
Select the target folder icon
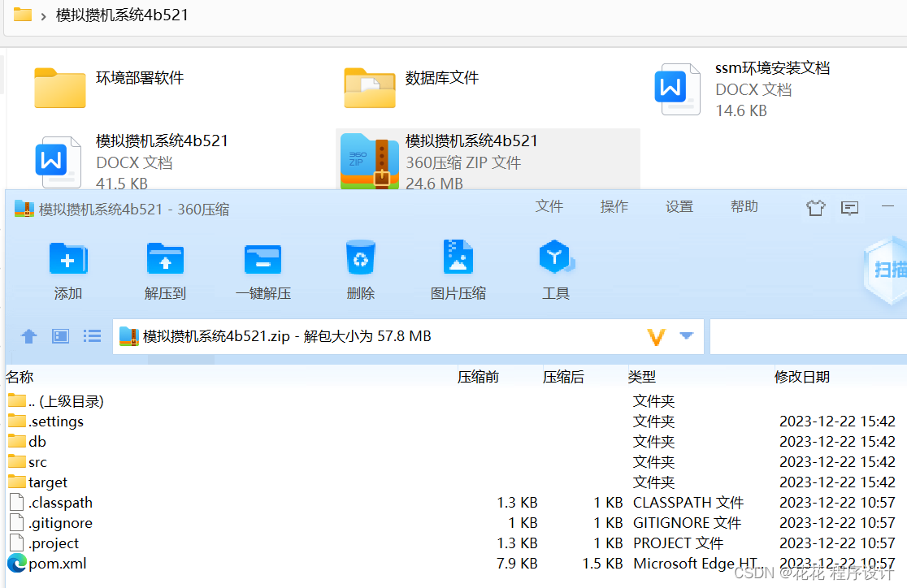17,482
